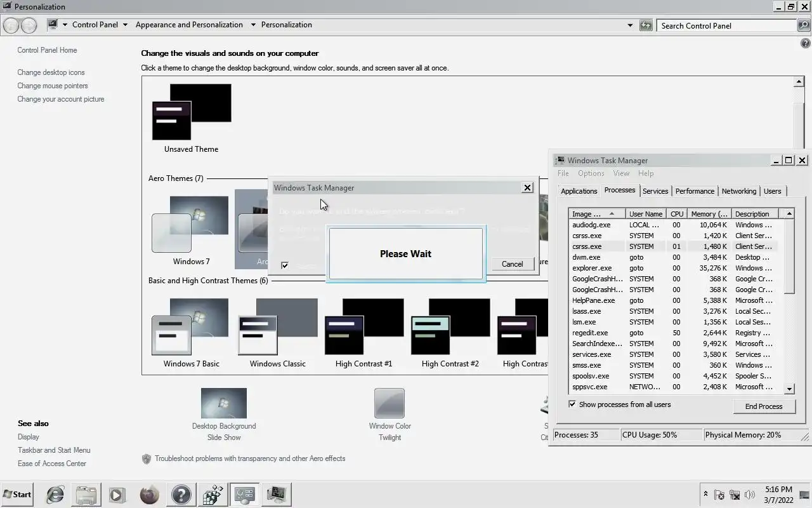Launch Windows Media Player from taskbar
Image resolution: width=812 pixels, height=508 pixels.
[117, 495]
